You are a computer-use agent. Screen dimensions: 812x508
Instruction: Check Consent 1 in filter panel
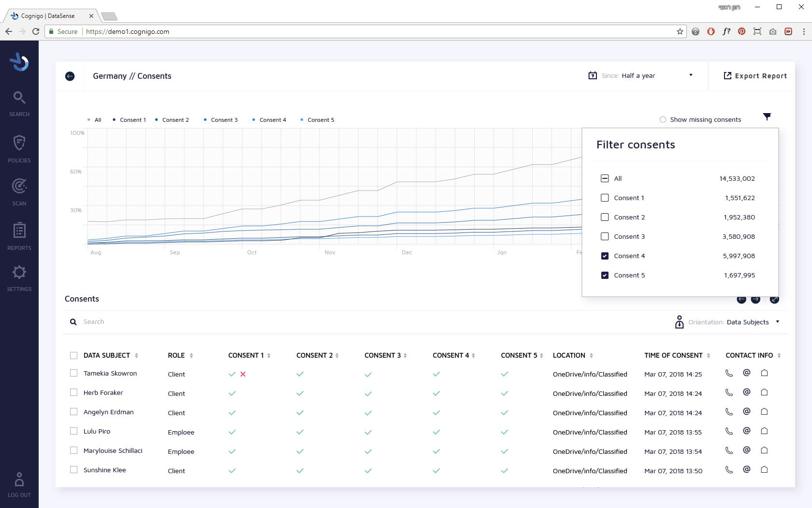click(605, 198)
